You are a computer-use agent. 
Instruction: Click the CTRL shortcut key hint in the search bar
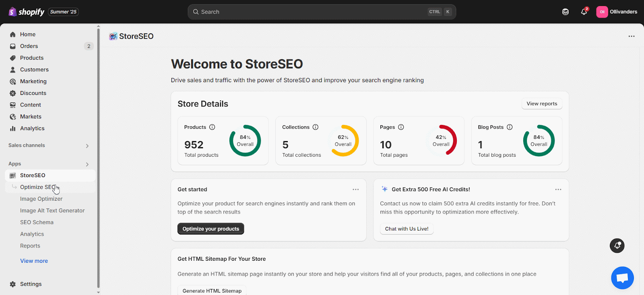point(435,12)
